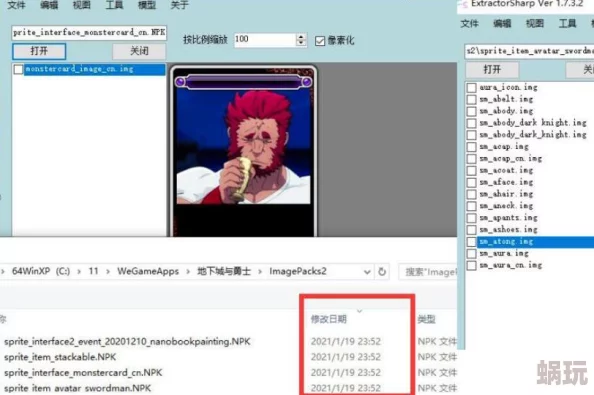Open 视图 menu in right ExtractorSharp window

pos(535,23)
